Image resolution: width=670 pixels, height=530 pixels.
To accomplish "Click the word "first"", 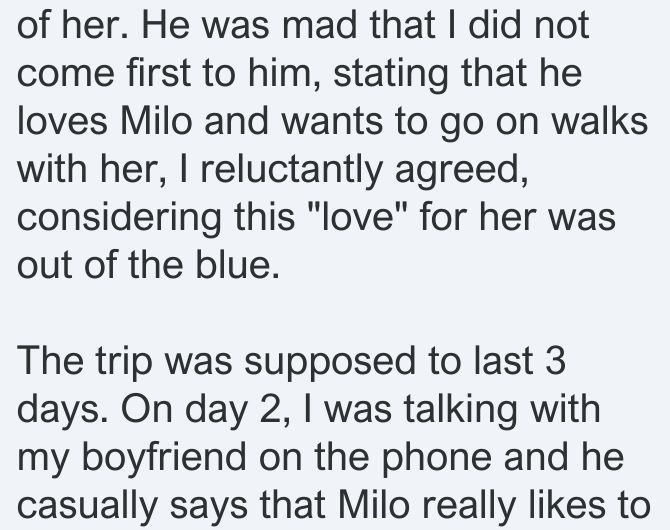I will tap(158, 72).
